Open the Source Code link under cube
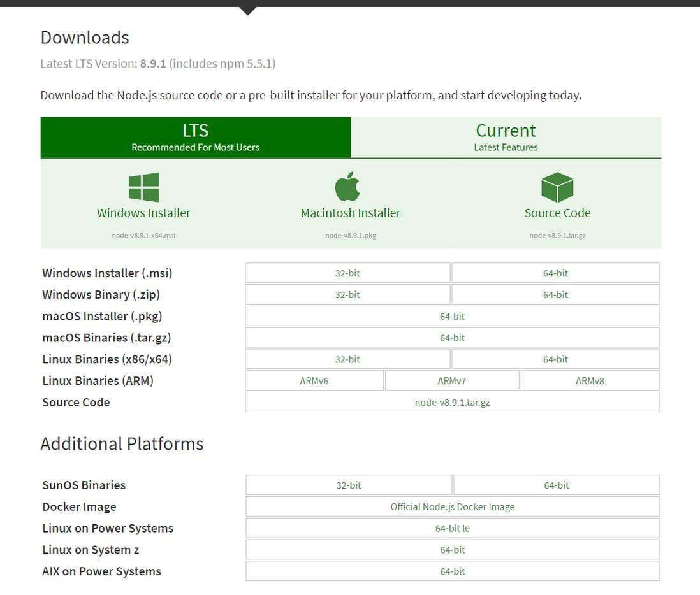Image resolution: width=700 pixels, height=595 pixels. tap(558, 213)
